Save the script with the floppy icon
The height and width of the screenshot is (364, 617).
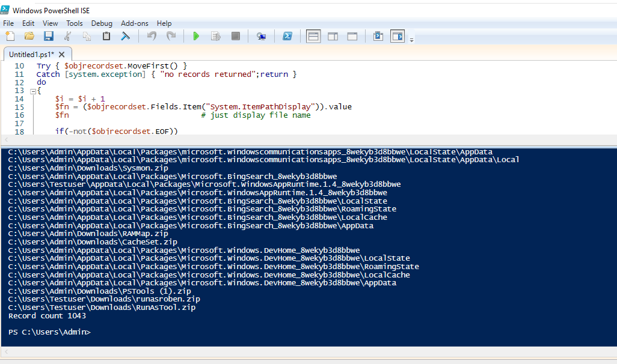pos(48,37)
